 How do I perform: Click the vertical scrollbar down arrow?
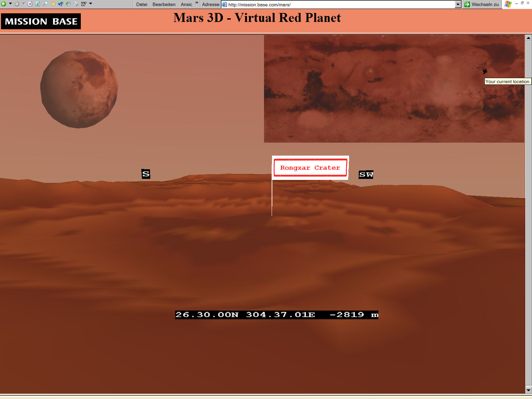tap(528, 390)
